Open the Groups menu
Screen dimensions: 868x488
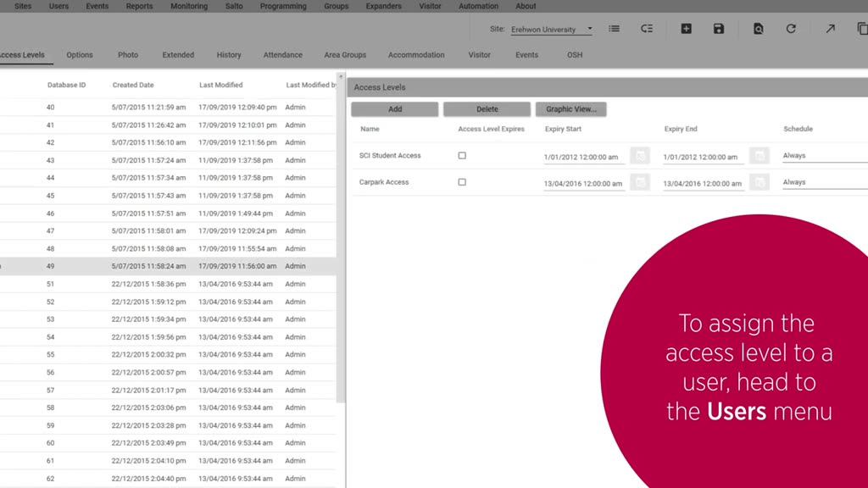click(336, 6)
